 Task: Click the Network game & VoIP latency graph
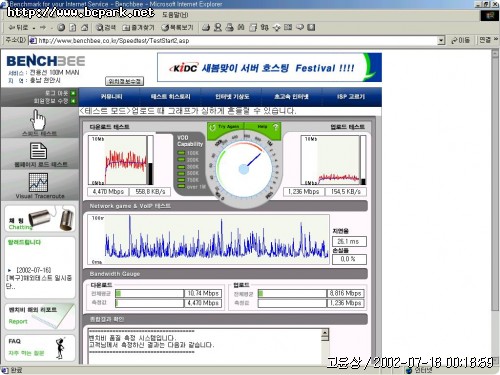tap(209, 239)
